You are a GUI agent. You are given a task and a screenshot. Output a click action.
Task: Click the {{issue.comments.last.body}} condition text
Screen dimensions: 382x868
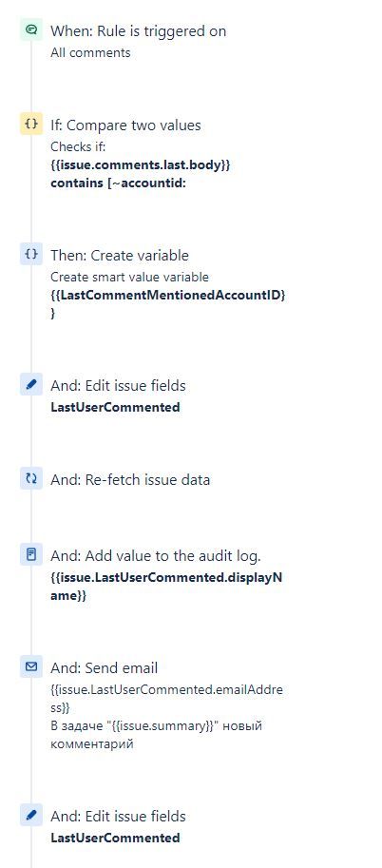click(140, 165)
